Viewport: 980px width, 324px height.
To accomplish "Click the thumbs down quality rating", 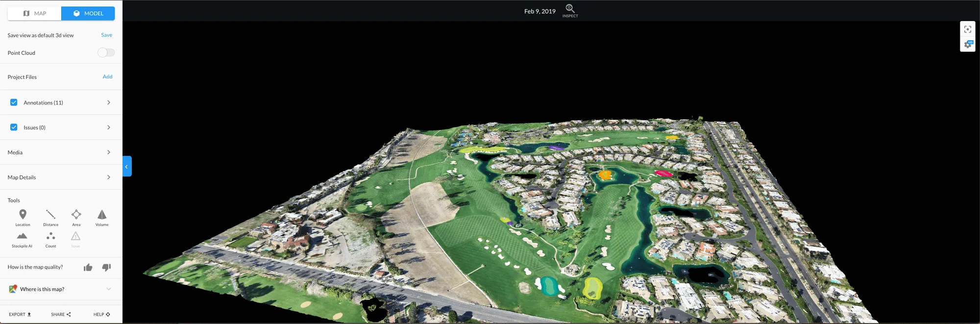I will click(x=106, y=267).
